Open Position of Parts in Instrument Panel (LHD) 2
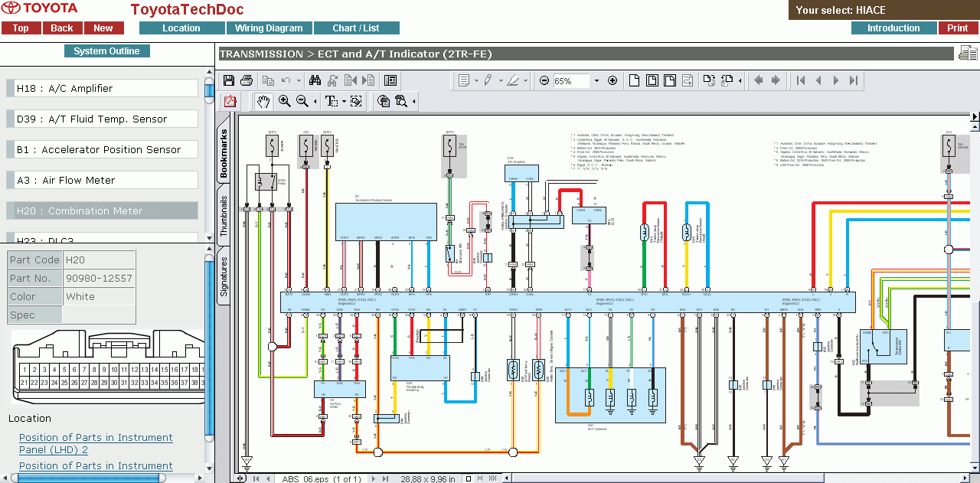980x483 pixels. tap(96, 444)
